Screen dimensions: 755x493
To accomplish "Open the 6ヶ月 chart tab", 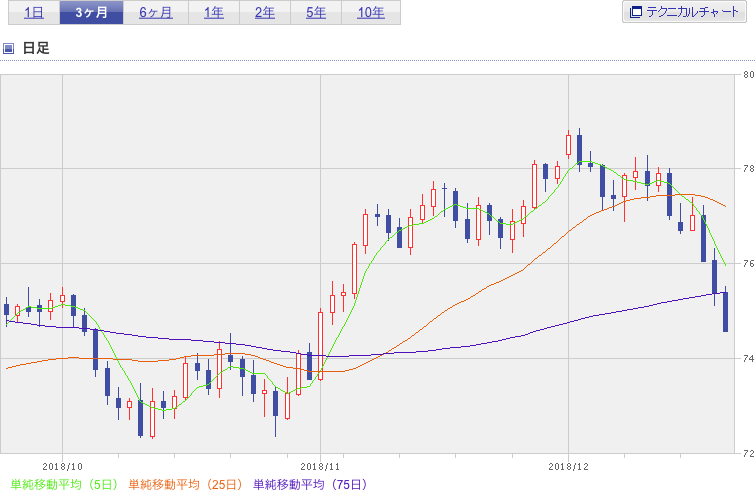I will pyautogui.click(x=156, y=13).
